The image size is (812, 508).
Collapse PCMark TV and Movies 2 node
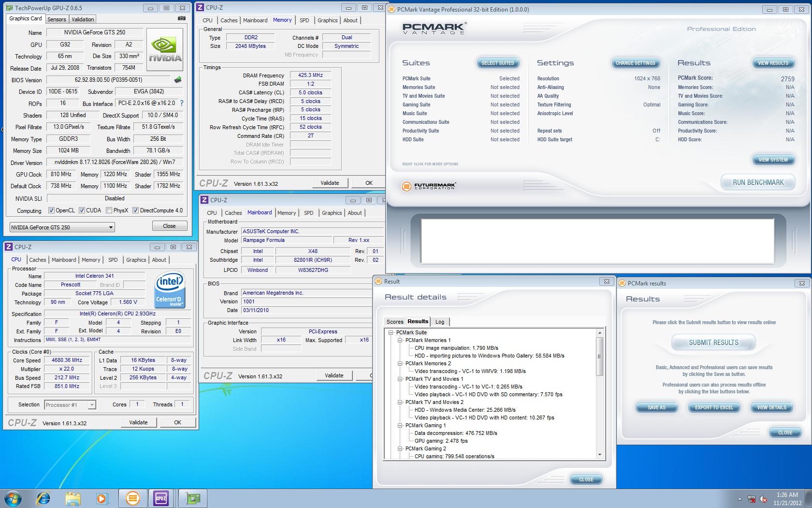(x=400, y=402)
